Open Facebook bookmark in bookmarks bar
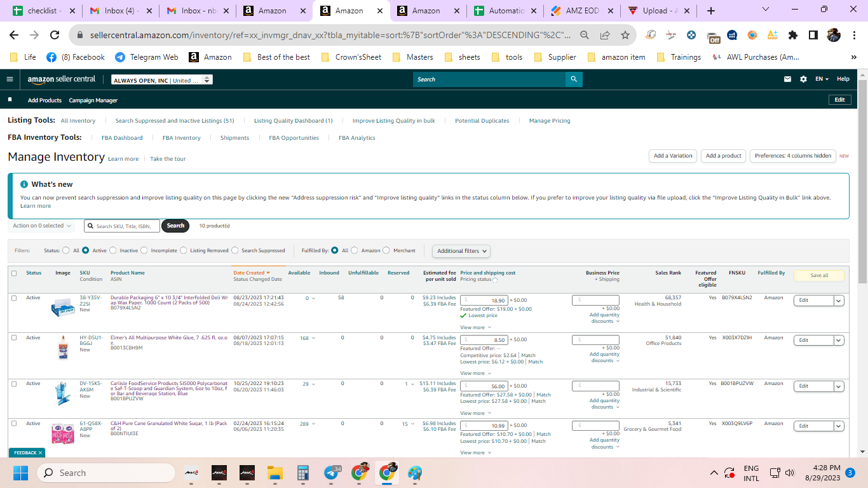Screen dimensions: 868x488 [x=76, y=57]
